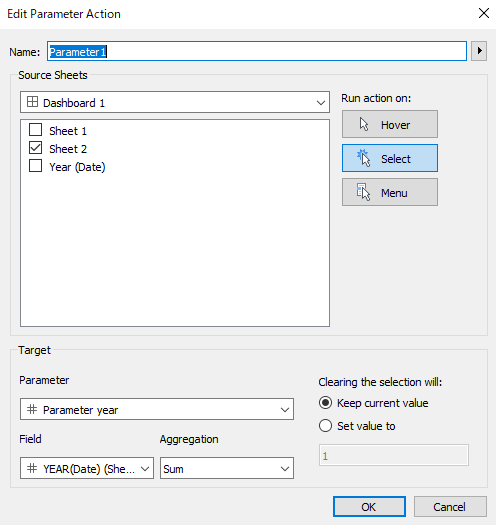This screenshot has width=496, height=525.
Task: Click into the Name text field
Action: coord(257,51)
